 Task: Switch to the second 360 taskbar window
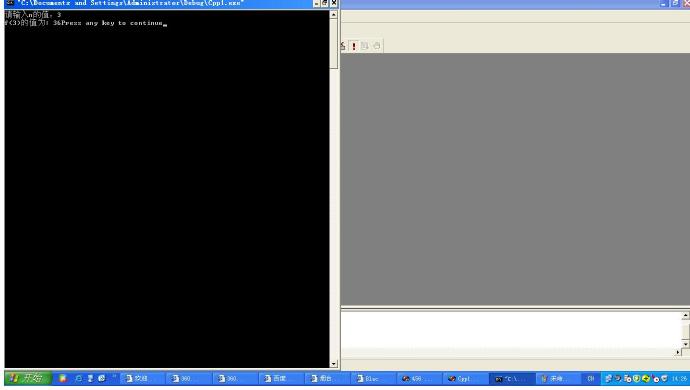(x=234, y=379)
